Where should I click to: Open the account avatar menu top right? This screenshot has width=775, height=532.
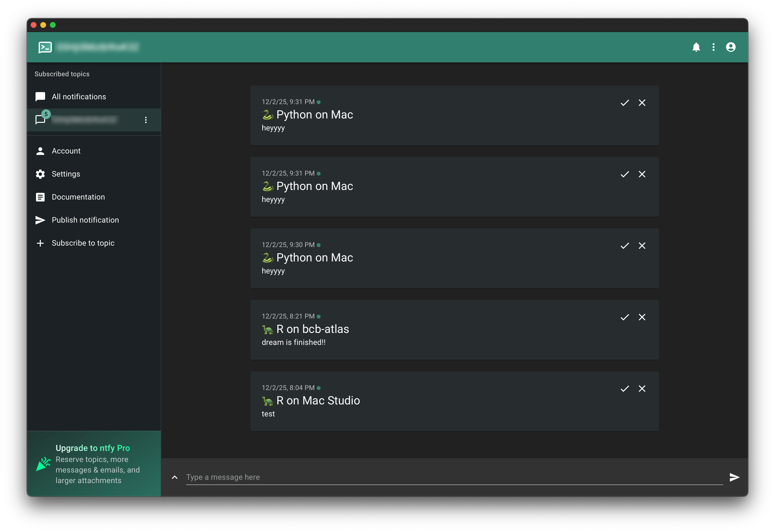(x=731, y=47)
